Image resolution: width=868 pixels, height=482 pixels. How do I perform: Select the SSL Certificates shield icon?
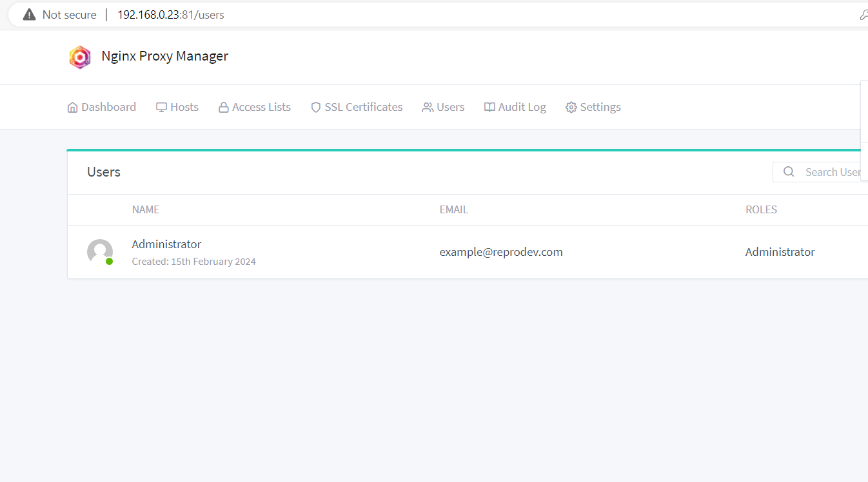[x=315, y=106]
